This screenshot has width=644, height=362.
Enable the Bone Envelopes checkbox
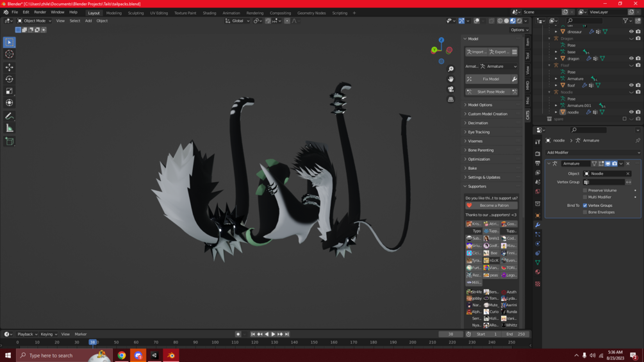tap(585, 212)
